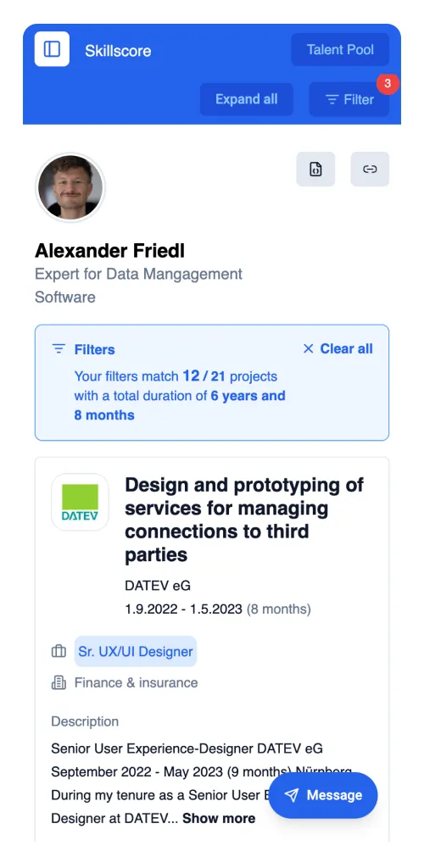Expand all project entries
Viewport: 424px width, 868px height.
(246, 99)
